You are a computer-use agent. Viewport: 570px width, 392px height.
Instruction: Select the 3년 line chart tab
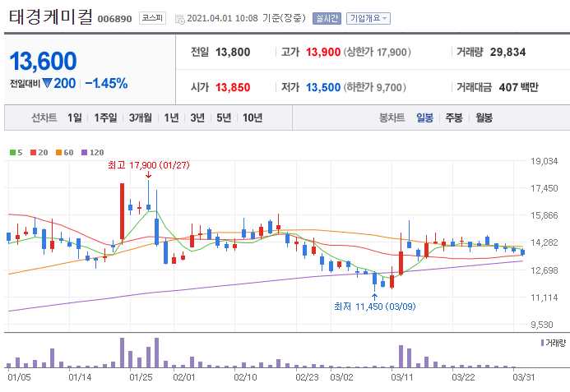(x=197, y=118)
